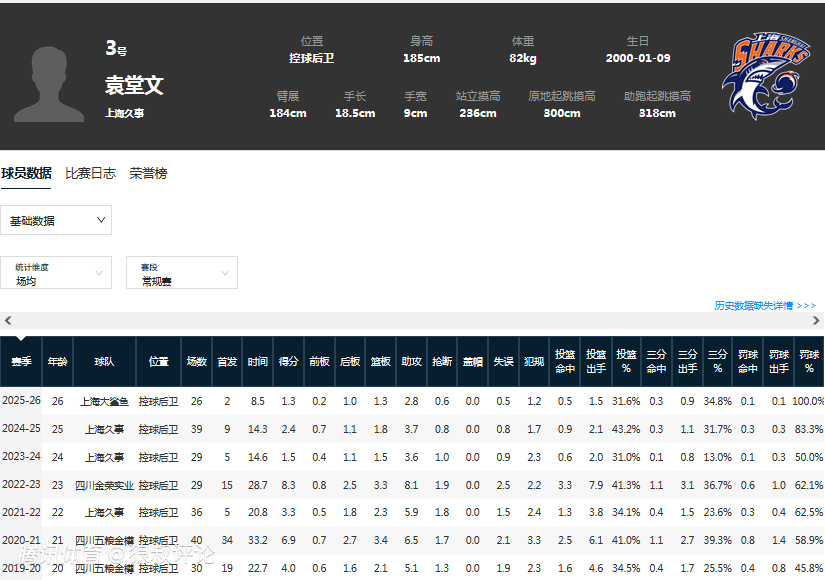Click the height value 185cm
The height and width of the screenshot is (580, 825).
coord(421,58)
